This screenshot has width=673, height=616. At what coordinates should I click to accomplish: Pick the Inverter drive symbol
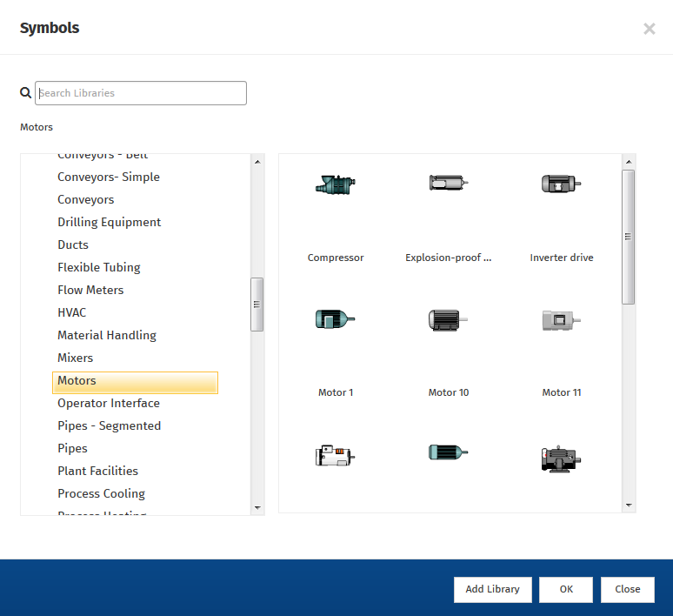(561, 184)
